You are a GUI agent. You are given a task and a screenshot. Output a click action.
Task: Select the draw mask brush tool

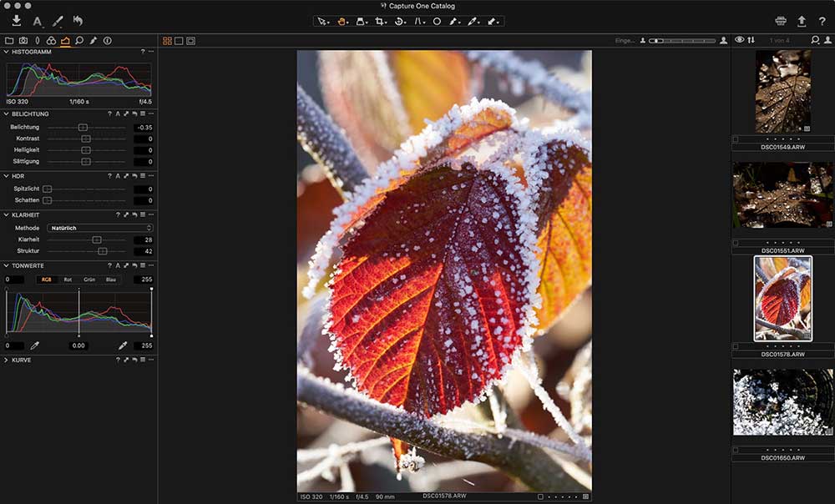[453, 22]
